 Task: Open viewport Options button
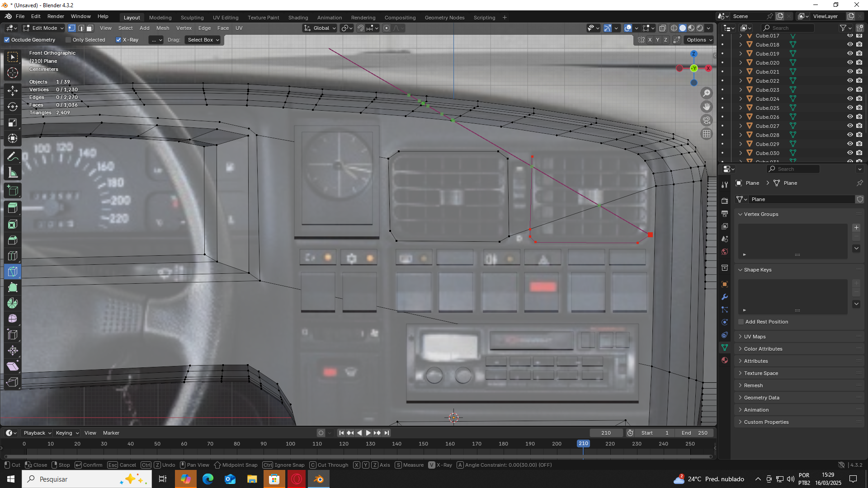tap(699, 40)
